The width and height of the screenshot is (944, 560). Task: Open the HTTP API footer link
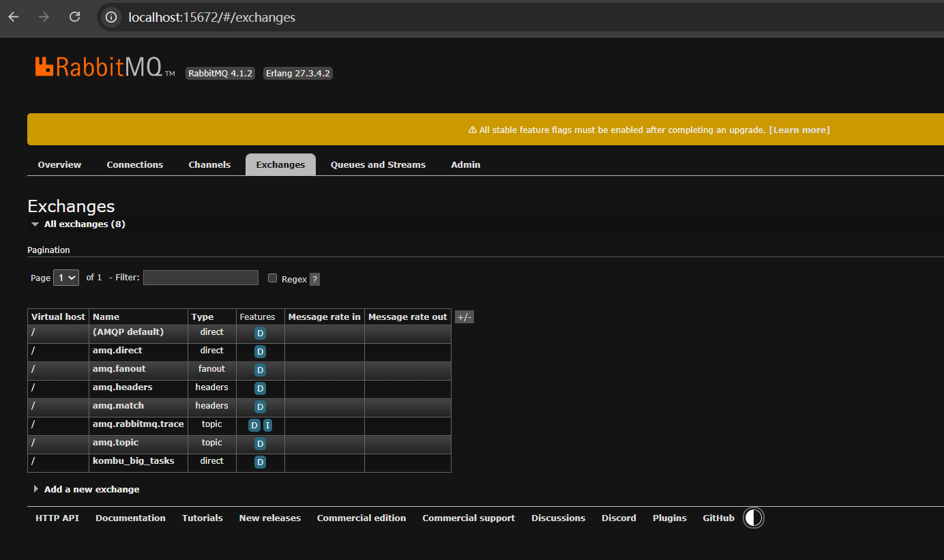point(57,518)
